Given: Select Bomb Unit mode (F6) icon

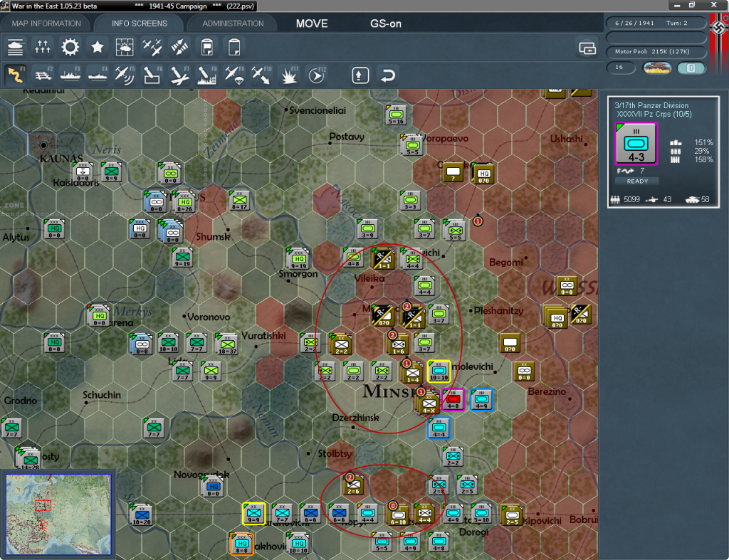Looking at the screenshot, I should pyautogui.click(x=152, y=75).
